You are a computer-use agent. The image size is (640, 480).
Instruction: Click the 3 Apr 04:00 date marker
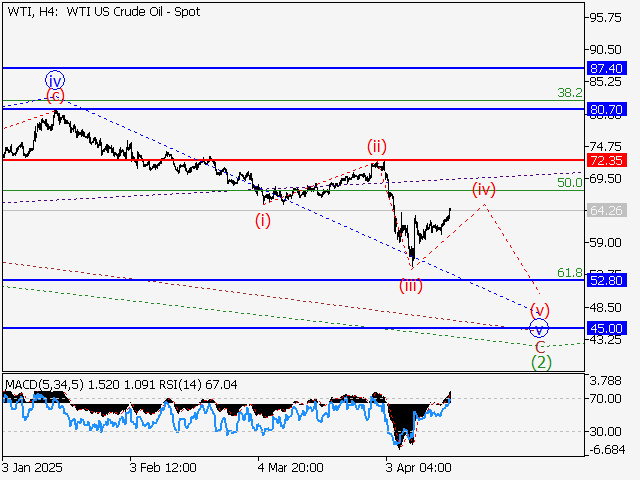click(419, 467)
